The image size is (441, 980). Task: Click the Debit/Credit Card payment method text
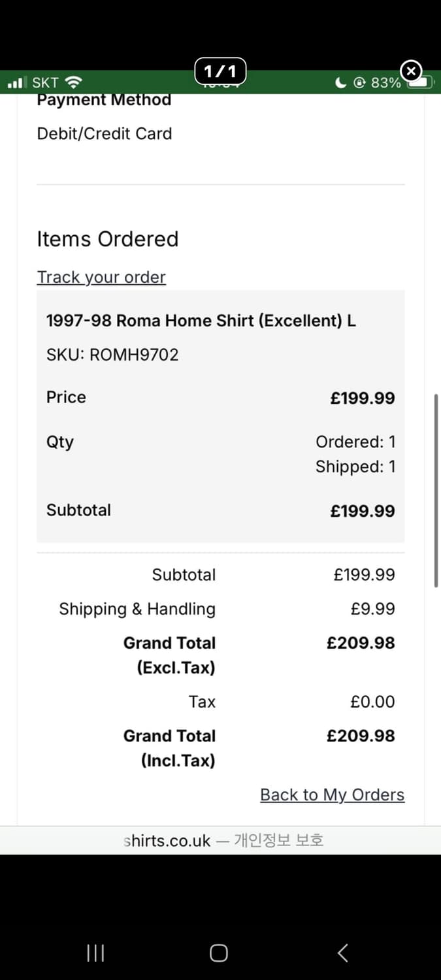coord(105,134)
